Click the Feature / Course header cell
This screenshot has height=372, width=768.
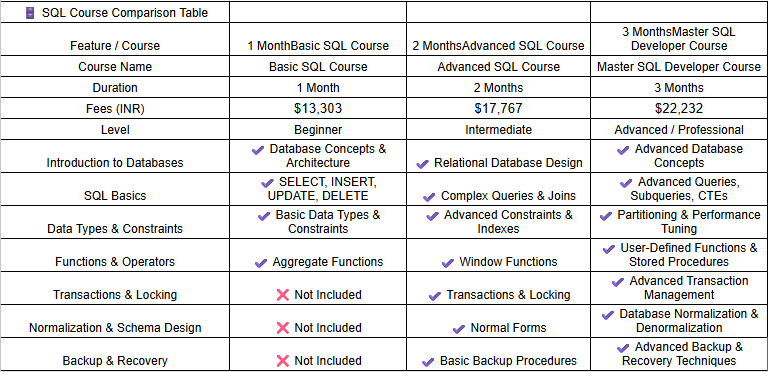pos(115,38)
